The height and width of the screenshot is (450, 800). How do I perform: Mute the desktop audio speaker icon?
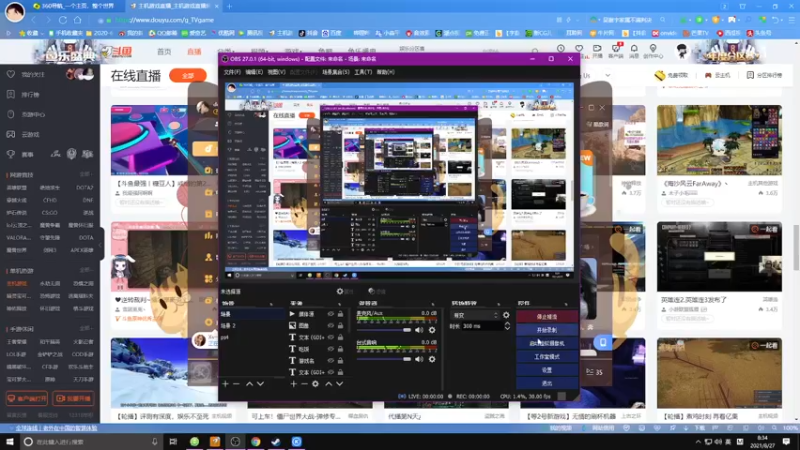tap(419, 359)
